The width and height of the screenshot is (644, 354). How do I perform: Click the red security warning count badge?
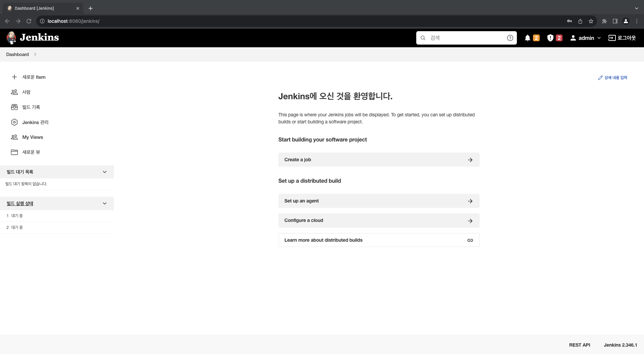point(559,38)
